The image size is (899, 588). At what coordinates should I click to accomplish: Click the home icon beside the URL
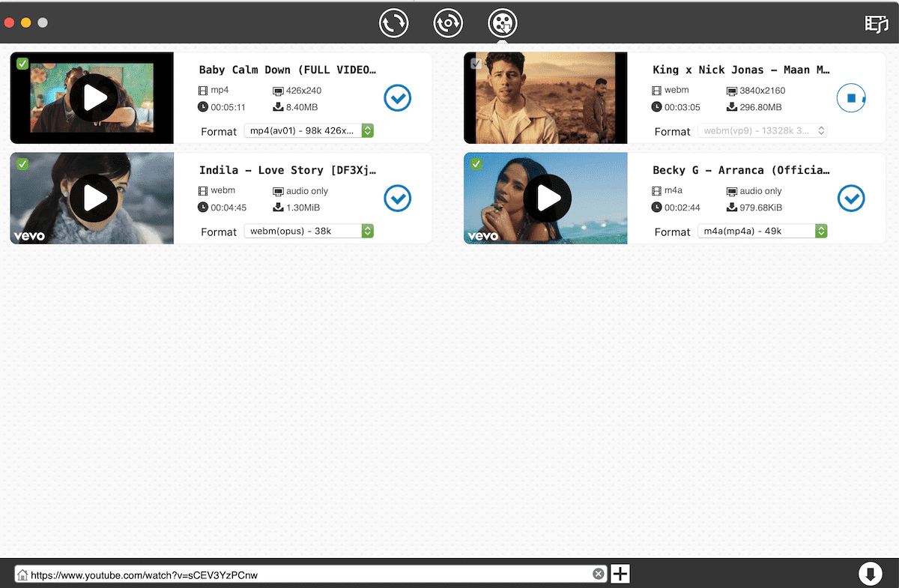pyautogui.click(x=22, y=575)
